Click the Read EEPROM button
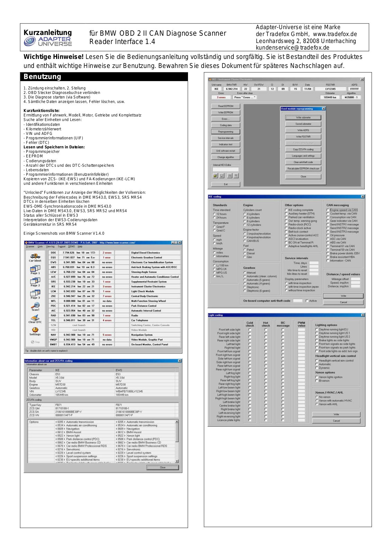Viewport: 392px width, 555px height. pos(225,106)
